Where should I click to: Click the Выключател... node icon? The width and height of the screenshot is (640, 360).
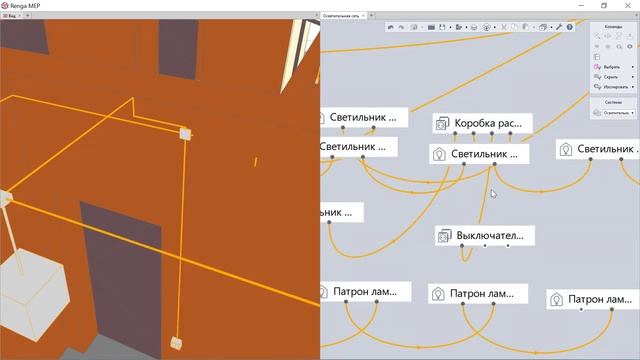coord(444,236)
